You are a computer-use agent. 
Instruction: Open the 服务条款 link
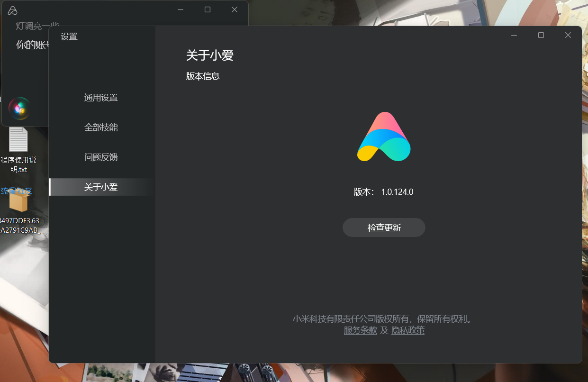point(361,330)
